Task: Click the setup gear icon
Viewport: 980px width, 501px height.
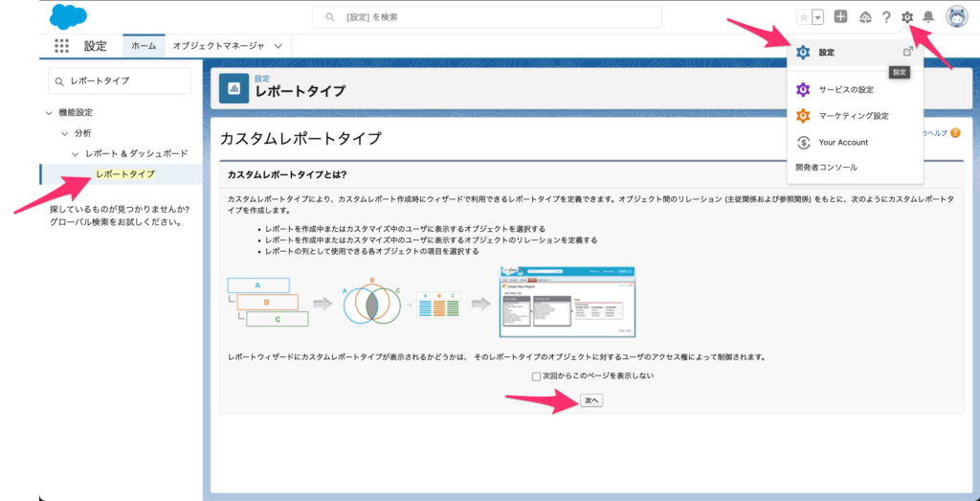Action: (x=907, y=17)
